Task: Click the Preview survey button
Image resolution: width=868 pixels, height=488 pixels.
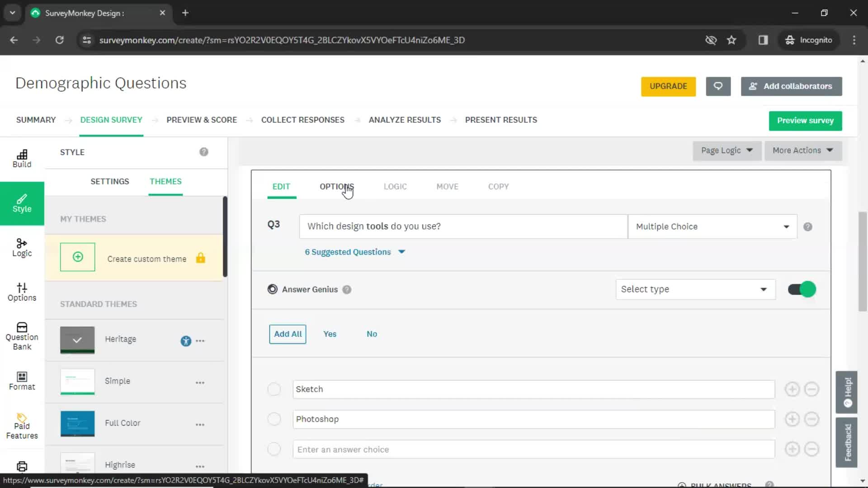Action: point(805,121)
